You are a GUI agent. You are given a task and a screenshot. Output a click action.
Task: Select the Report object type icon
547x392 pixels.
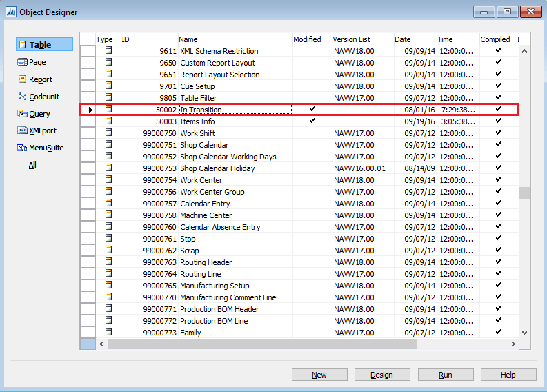tap(23, 79)
